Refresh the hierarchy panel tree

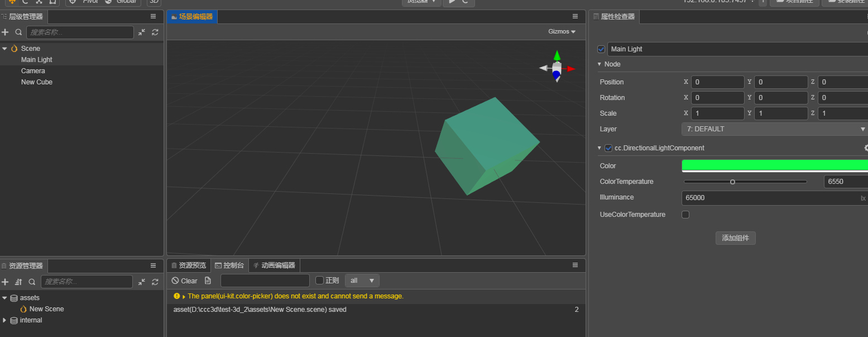point(155,32)
